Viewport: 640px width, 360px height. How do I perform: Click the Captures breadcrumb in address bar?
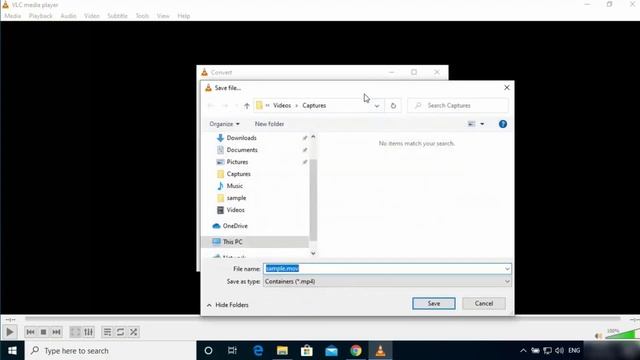click(314, 105)
